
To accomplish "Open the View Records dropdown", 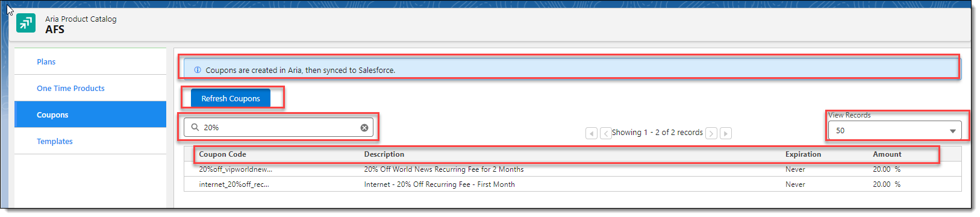I will [894, 130].
